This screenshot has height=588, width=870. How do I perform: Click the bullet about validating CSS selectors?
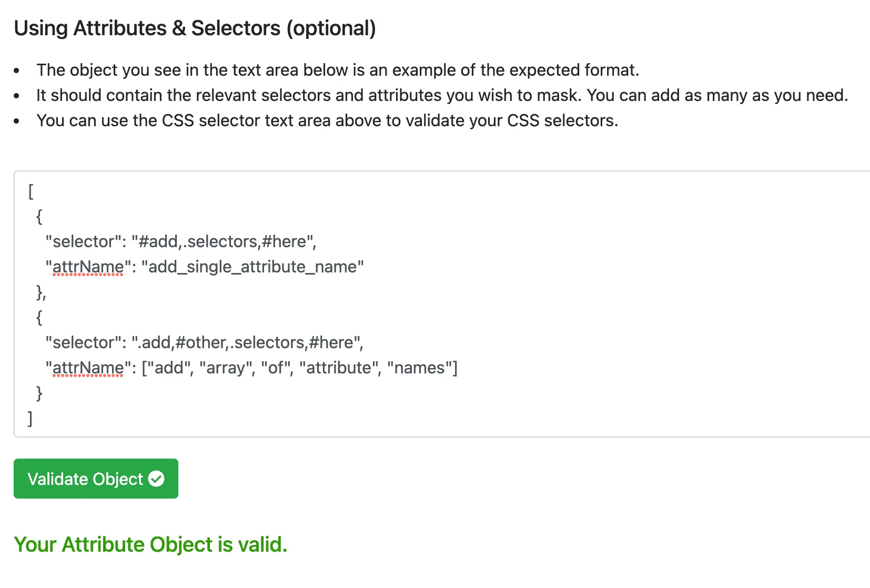coord(327,120)
